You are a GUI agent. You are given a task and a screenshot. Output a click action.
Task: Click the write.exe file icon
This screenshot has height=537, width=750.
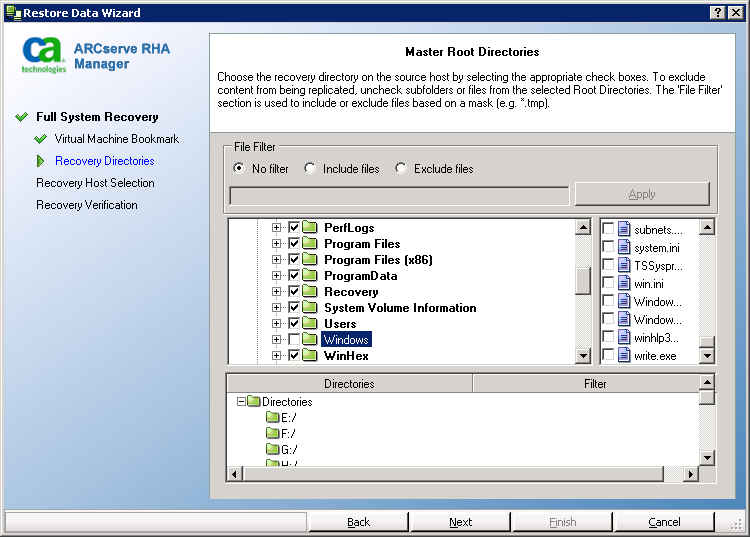pyautogui.click(x=624, y=355)
